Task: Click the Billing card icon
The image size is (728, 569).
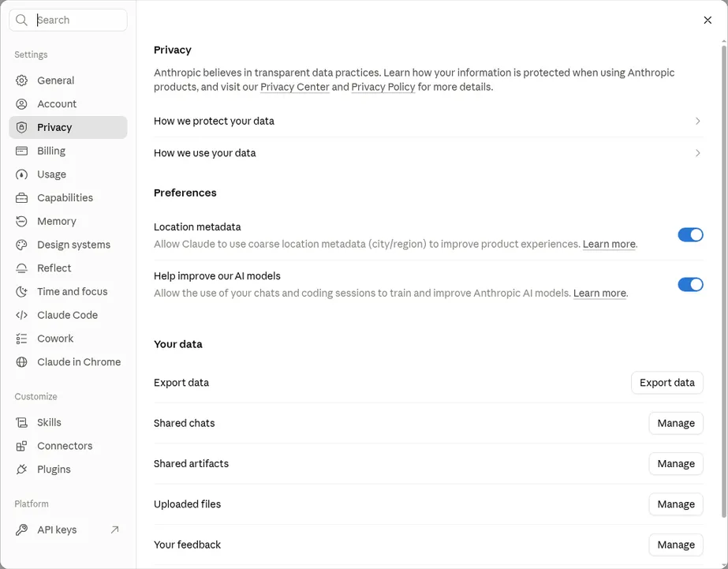Action: tap(21, 151)
